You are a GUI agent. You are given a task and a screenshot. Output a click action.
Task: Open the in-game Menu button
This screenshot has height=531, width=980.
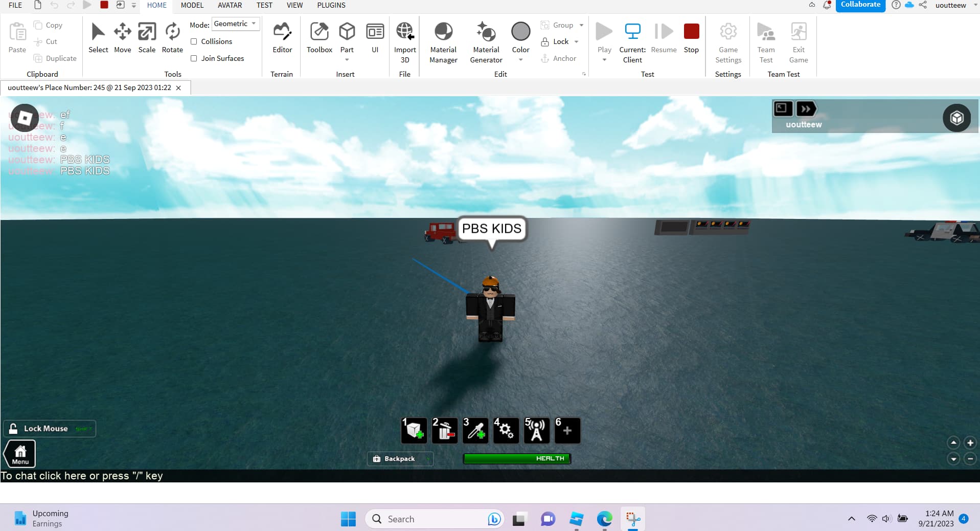[20, 454]
